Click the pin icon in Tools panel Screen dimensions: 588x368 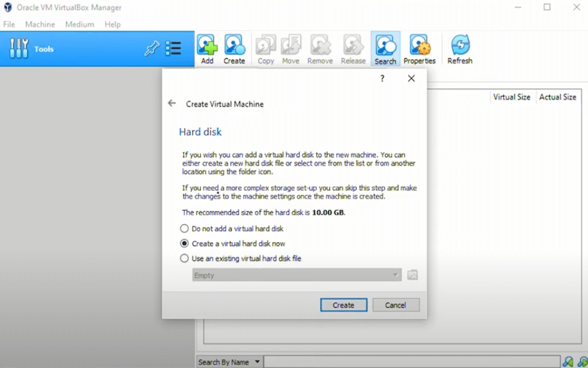click(x=151, y=49)
